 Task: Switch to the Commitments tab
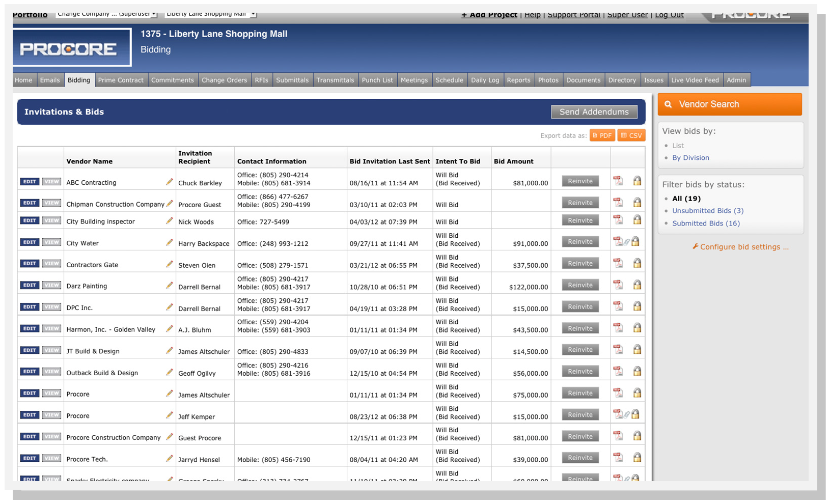coord(173,80)
